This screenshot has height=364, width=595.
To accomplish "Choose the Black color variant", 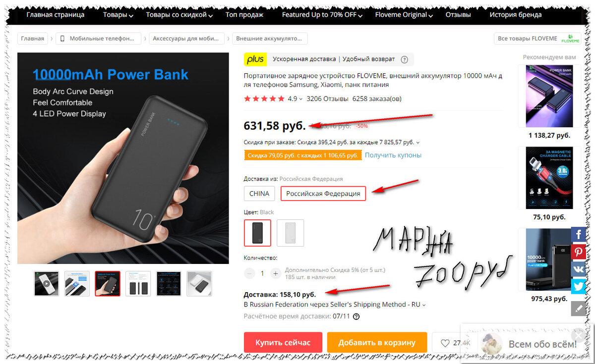I will [258, 233].
